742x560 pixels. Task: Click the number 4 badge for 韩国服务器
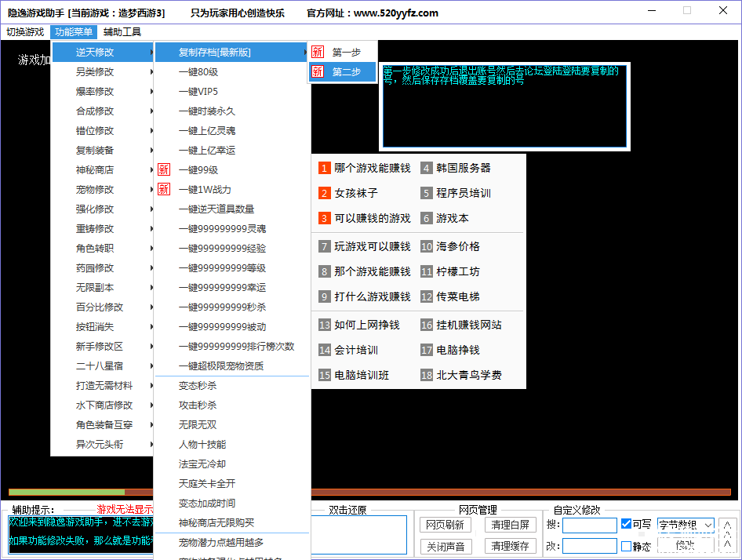point(427,168)
